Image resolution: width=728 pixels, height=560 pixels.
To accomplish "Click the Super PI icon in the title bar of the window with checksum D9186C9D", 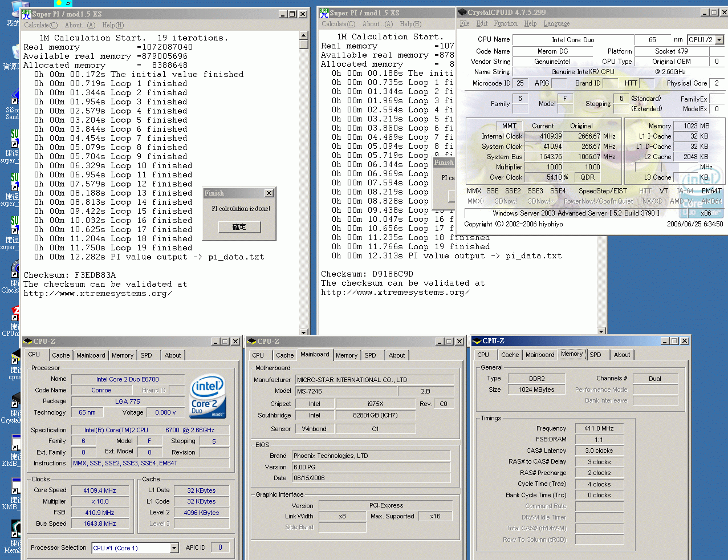I will click(324, 13).
